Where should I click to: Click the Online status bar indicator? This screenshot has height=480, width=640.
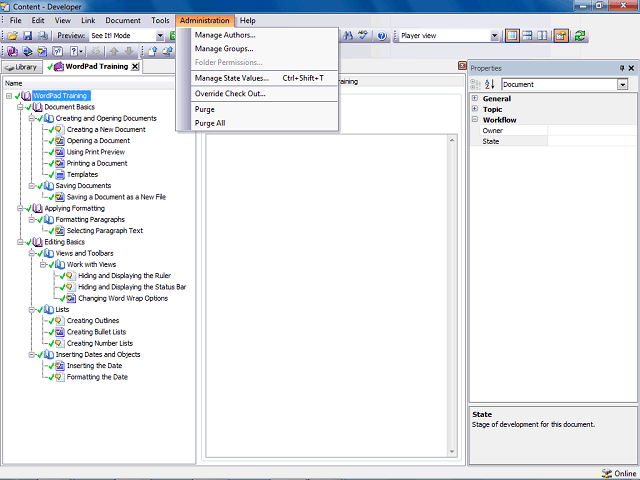click(619, 473)
